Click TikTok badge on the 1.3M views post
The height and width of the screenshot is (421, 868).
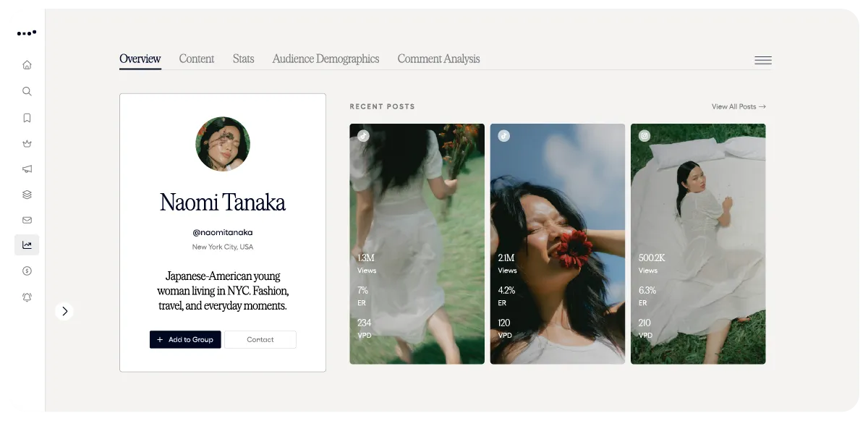[363, 135]
